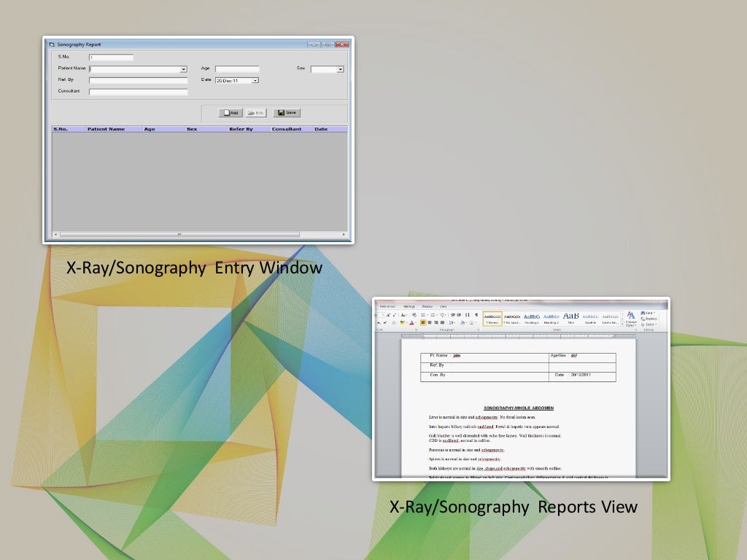Select Align Text Left icon
This screenshot has height=560, width=747.
[423, 323]
